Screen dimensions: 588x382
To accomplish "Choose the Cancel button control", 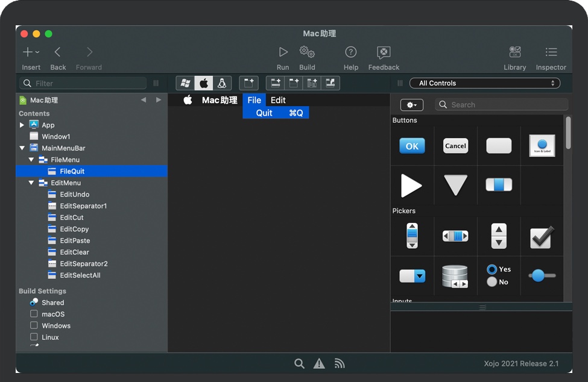I will (455, 146).
